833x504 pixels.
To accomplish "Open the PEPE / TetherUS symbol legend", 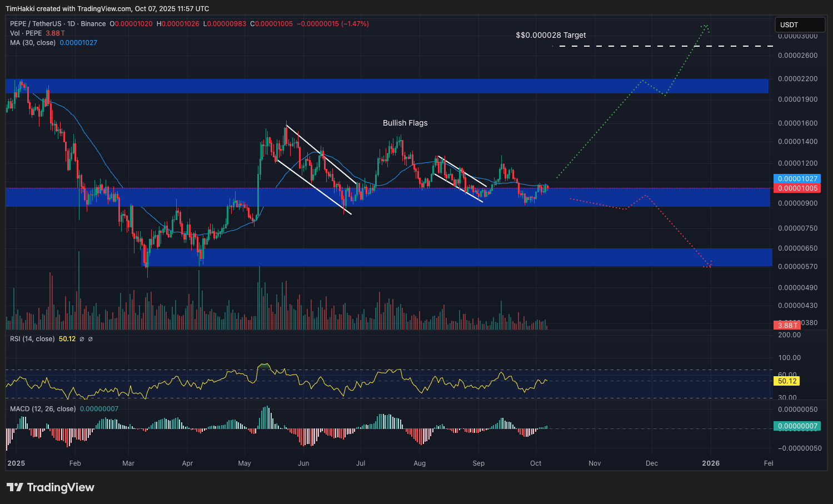I will coord(58,24).
